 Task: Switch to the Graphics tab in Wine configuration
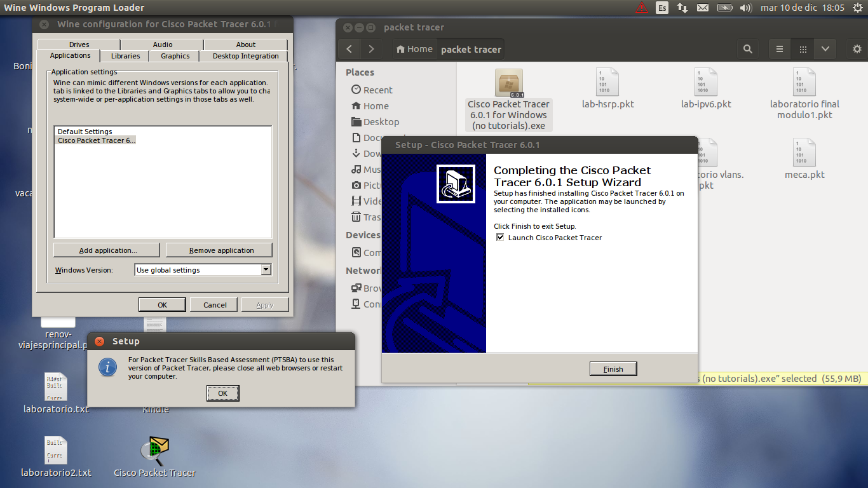(174, 55)
